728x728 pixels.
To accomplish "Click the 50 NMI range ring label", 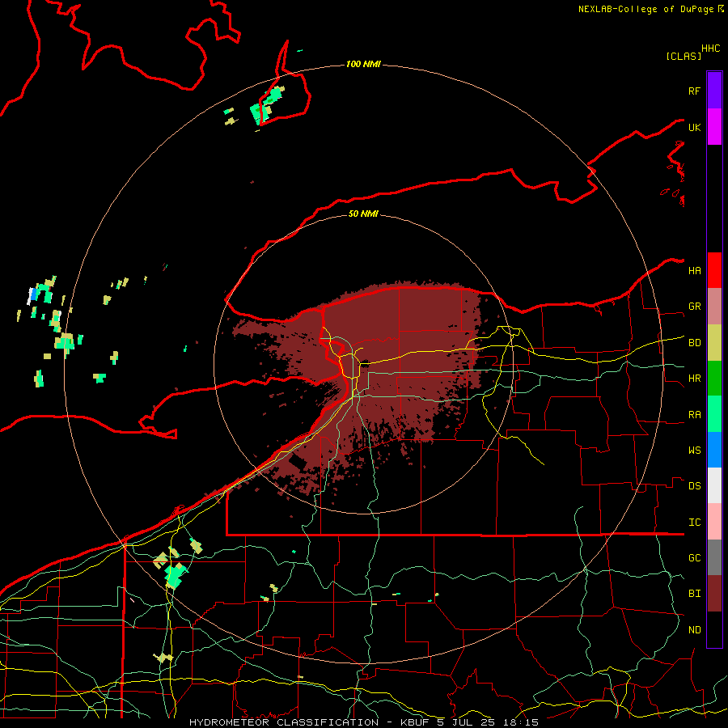I will point(363,214).
